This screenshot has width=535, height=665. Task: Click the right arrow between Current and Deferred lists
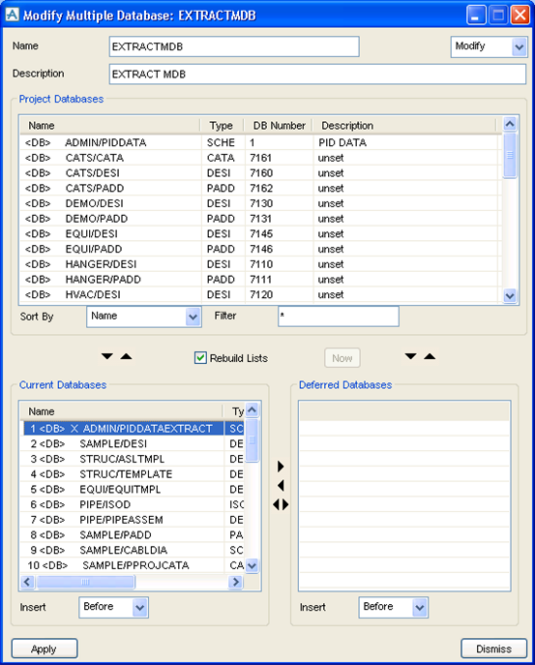point(280,466)
